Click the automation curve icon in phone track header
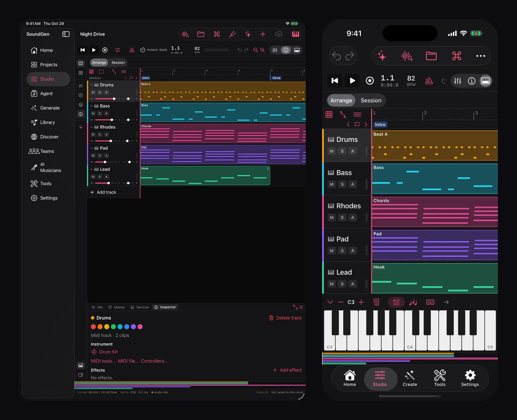This screenshot has height=420, width=517. (x=343, y=114)
